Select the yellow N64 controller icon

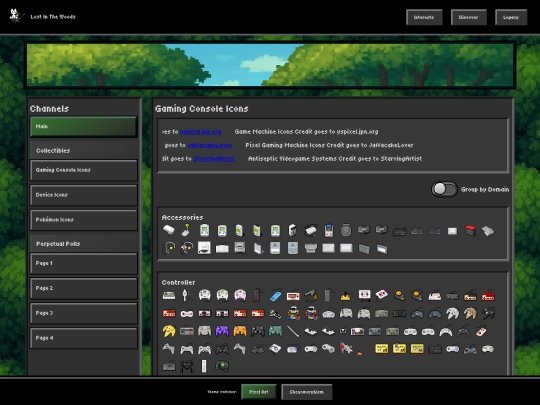[169, 331]
